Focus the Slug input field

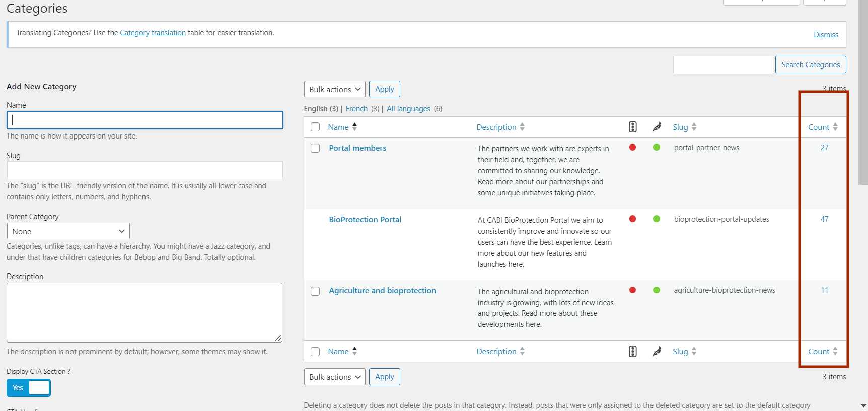[145, 170]
